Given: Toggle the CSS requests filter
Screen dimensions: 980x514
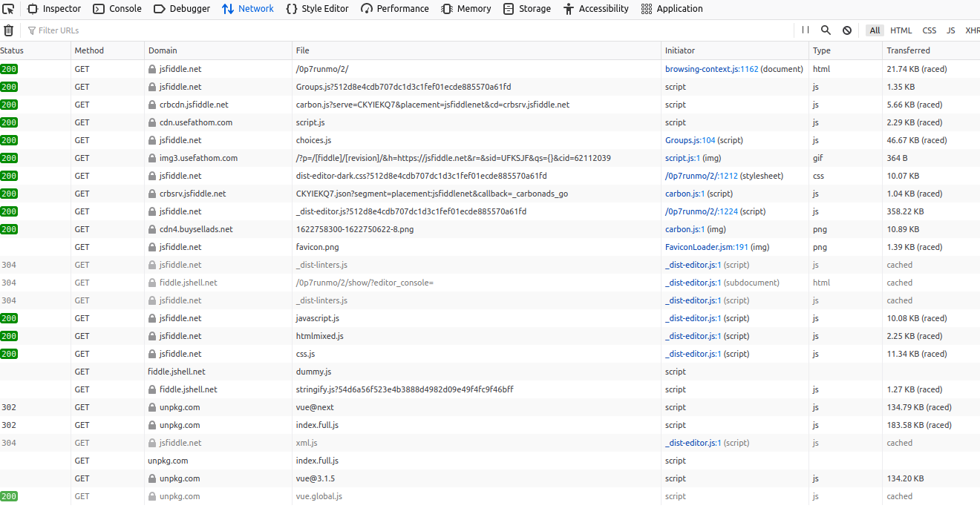Looking at the screenshot, I should (x=930, y=30).
